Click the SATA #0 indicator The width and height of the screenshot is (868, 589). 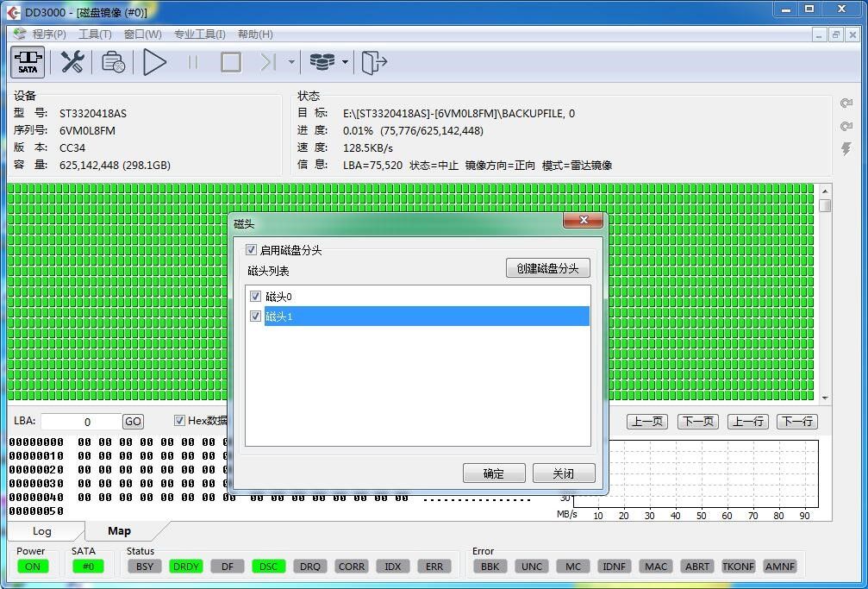tap(88, 567)
